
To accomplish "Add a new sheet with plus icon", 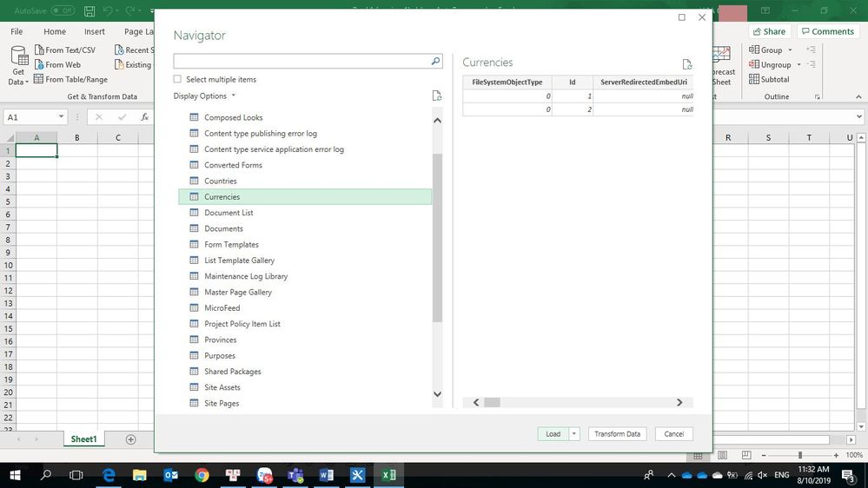I will [130, 439].
